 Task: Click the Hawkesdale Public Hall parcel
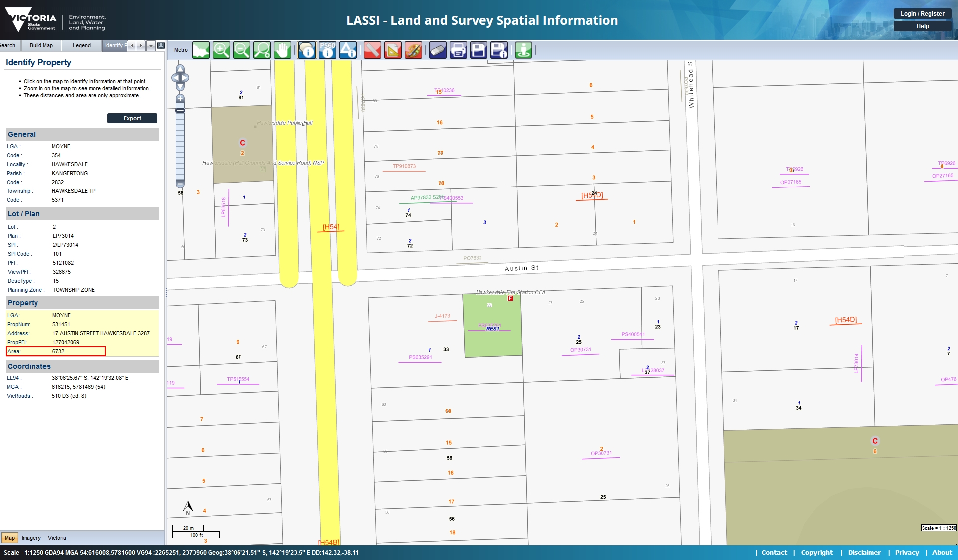pyautogui.click(x=242, y=144)
